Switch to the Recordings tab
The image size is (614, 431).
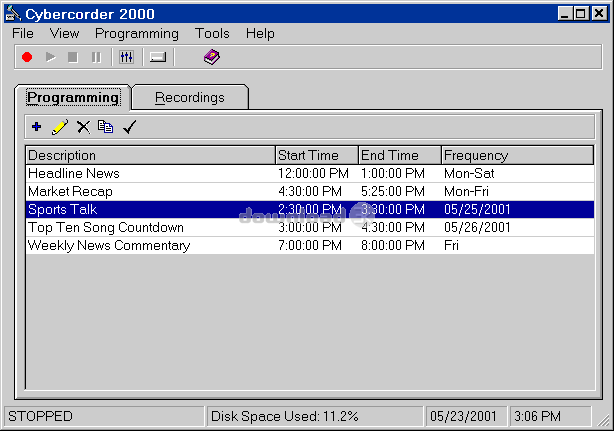190,97
